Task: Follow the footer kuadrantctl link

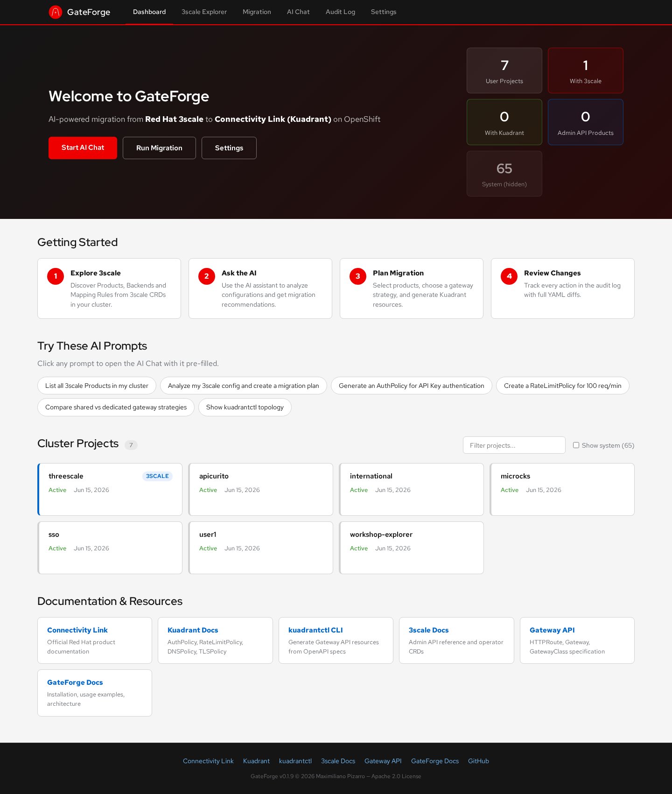Action: (295, 761)
